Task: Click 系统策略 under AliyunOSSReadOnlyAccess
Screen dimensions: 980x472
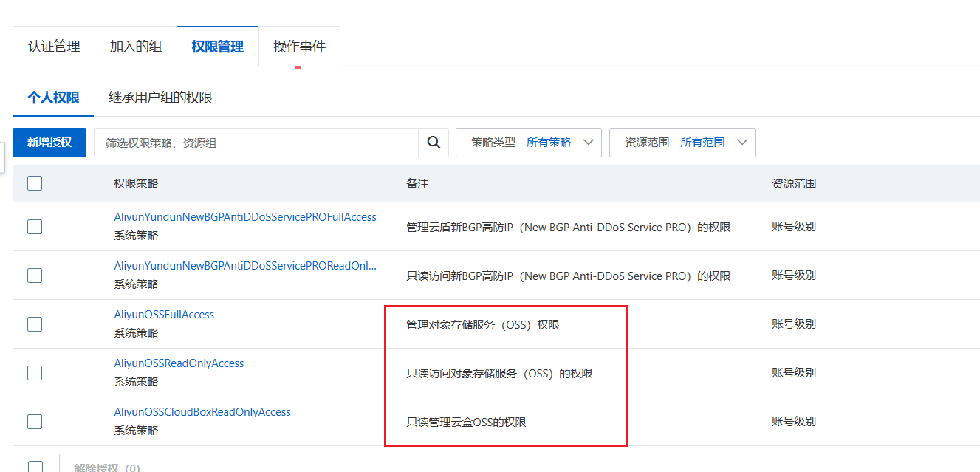Action: click(136, 381)
